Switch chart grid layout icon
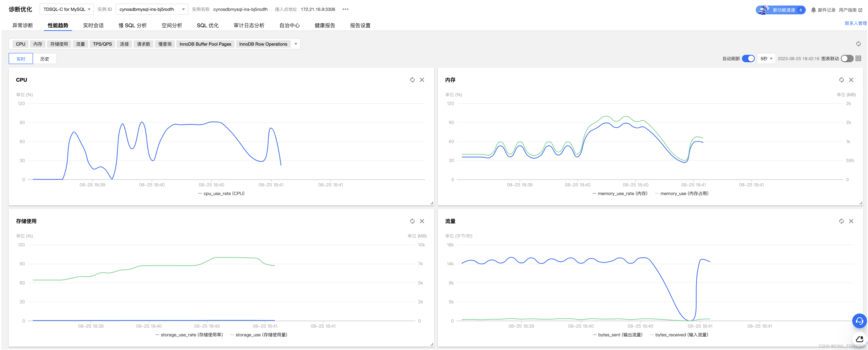 pyautogui.click(x=858, y=58)
